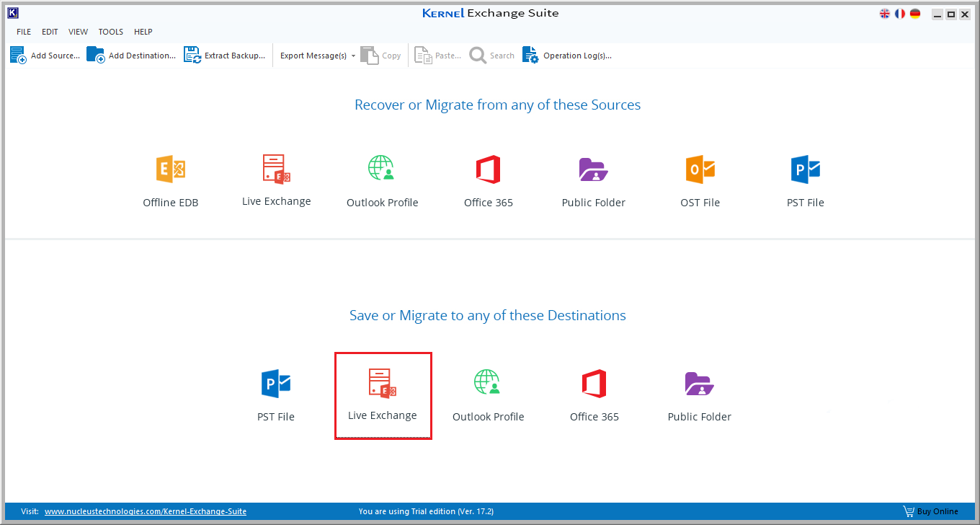Image resolution: width=980 pixels, height=525 pixels.
Task: Click the Export Message(s) button
Action: (x=313, y=56)
